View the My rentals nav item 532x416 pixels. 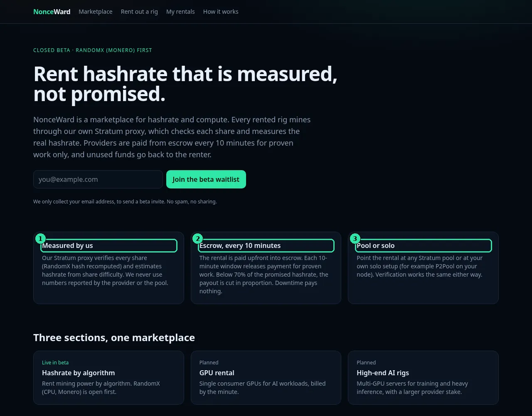(180, 12)
